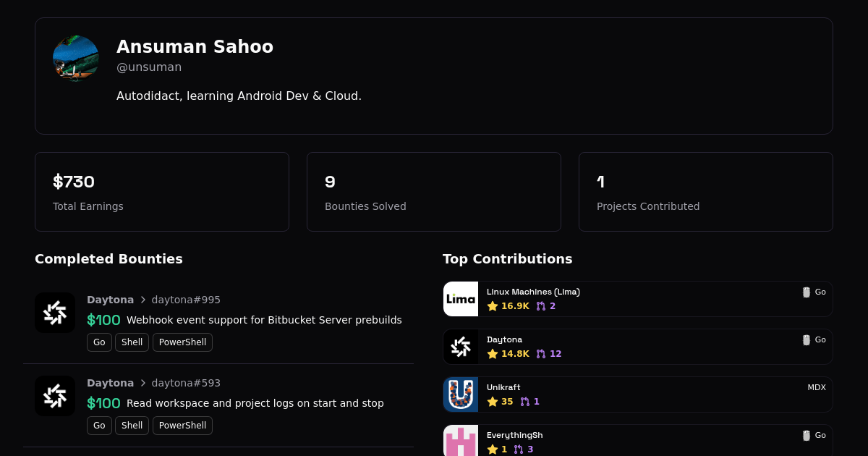
Task: Click the star icon on Lima's card
Action: pyautogui.click(x=493, y=306)
